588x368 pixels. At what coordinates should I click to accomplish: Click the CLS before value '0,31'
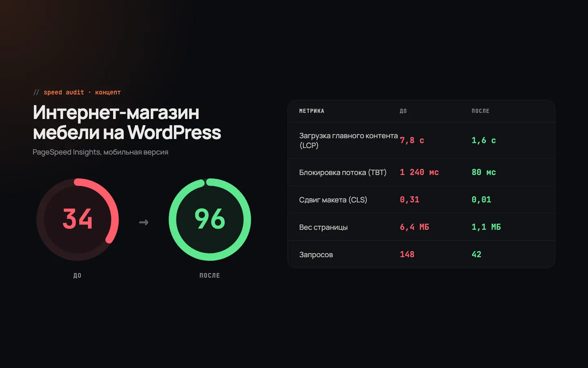(x=410, y=200)
